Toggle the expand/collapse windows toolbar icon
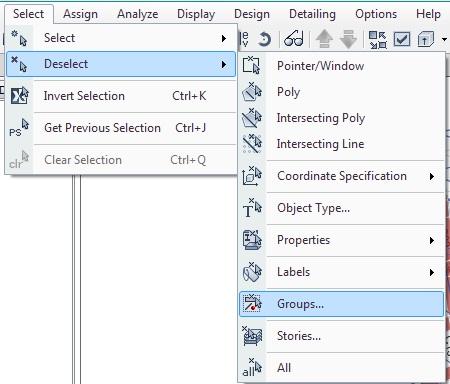The width and height of the screenshot is (450, 384). click(x=378, y=40)
